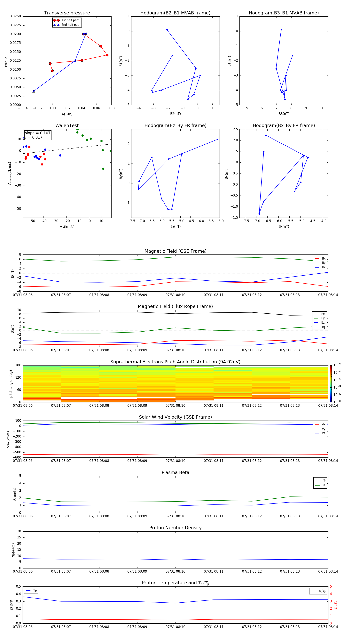Click 'Hodogram(Bx_By FR frame)' title
The width and height of the screenshot is (351, 644).
[x=284, y=125]
